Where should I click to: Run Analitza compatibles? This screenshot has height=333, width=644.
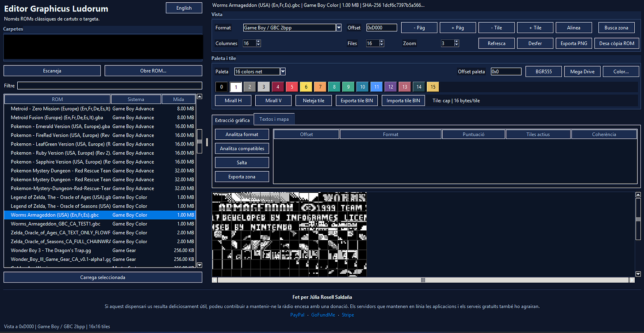click(x=242, y=149)
